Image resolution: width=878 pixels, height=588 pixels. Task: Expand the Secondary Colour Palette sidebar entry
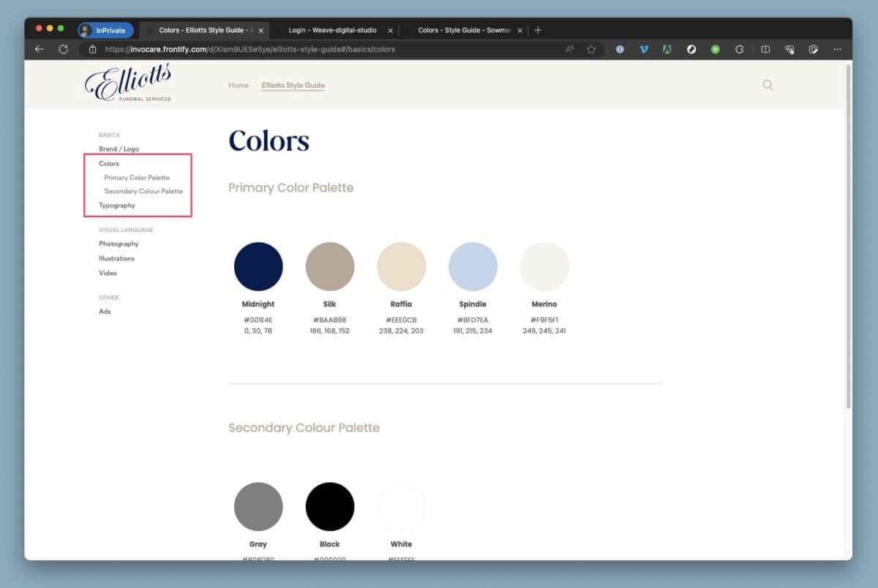pos(143,191)
